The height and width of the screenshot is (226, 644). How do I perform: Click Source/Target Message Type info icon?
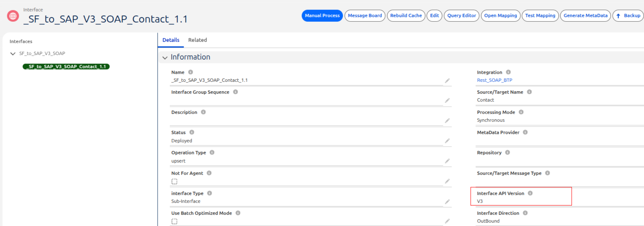547,173
